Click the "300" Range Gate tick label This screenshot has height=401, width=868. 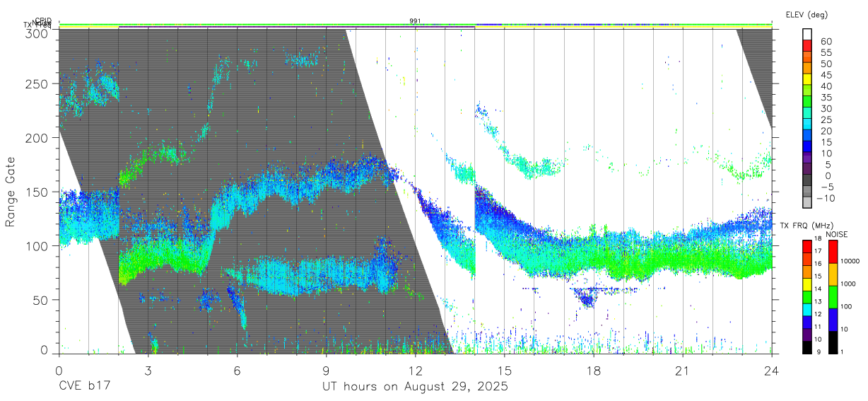click(x=36, y=33)
